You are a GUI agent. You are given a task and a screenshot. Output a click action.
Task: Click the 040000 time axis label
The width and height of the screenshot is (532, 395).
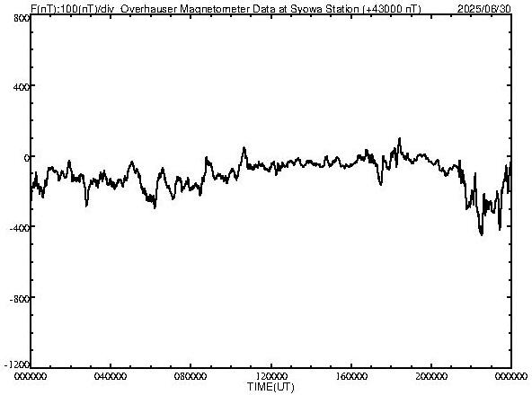tap(111, 376)
